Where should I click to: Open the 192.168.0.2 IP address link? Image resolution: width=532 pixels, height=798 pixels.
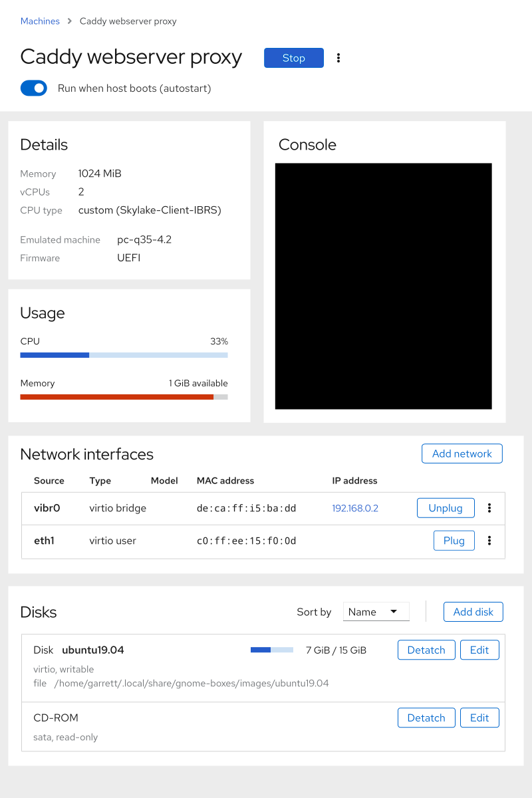click(x=355, y=507)
